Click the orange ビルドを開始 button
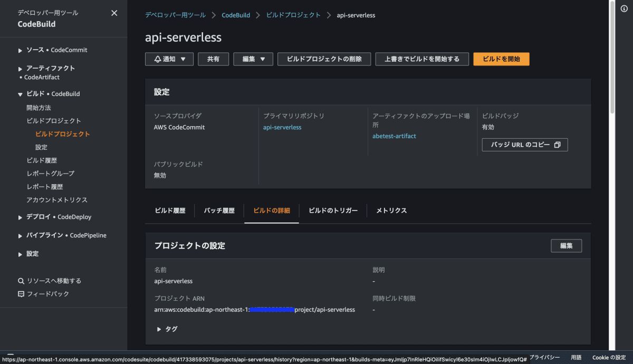 [501, 59]
